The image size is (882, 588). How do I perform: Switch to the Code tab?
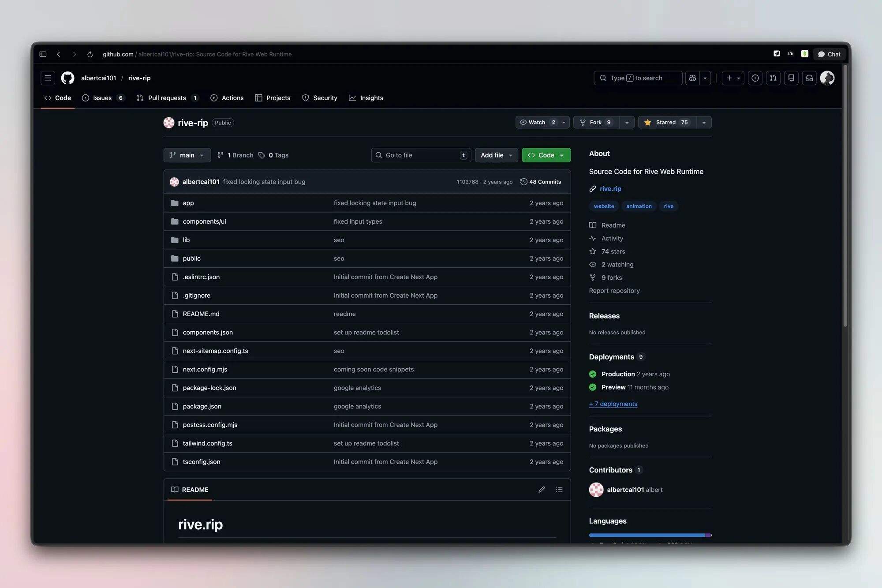click(x=57, y=98)
